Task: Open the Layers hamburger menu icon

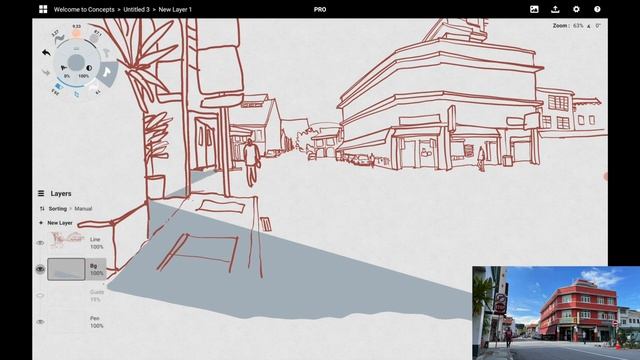Action: [x=41, y=193]
